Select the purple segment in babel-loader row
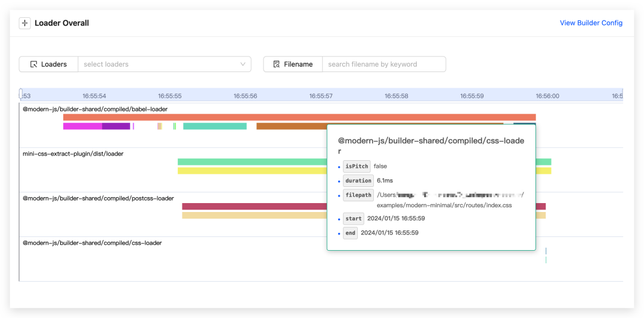Viewport: 644px width, 318px height. [116, 126]
